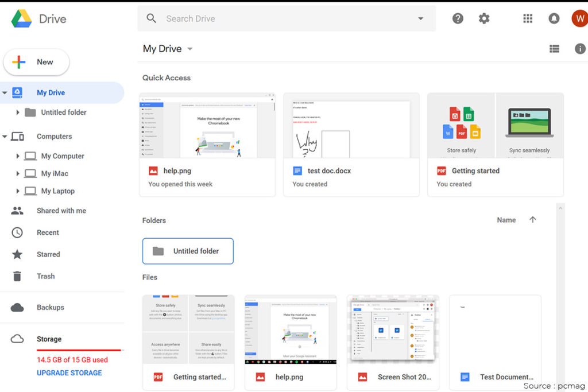Click the Shared with me people icon
588x392 pixels.
pyautogui.click(x=17, y=211)
